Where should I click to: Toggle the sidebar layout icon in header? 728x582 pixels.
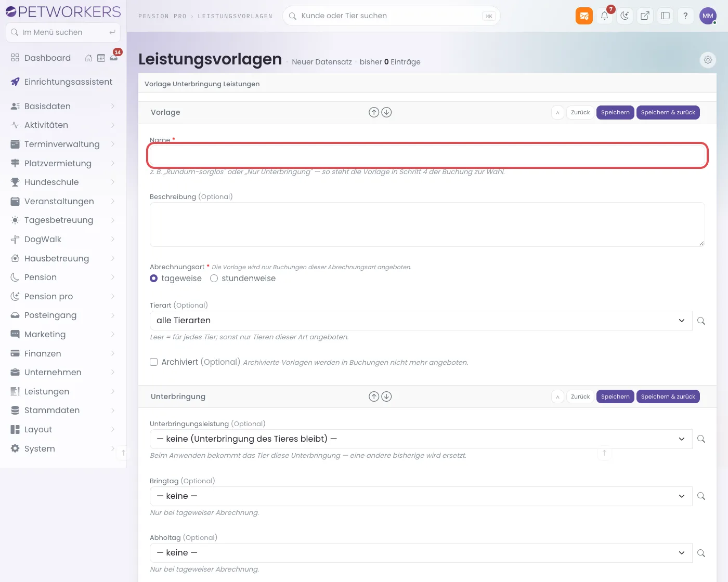(665, 16)
